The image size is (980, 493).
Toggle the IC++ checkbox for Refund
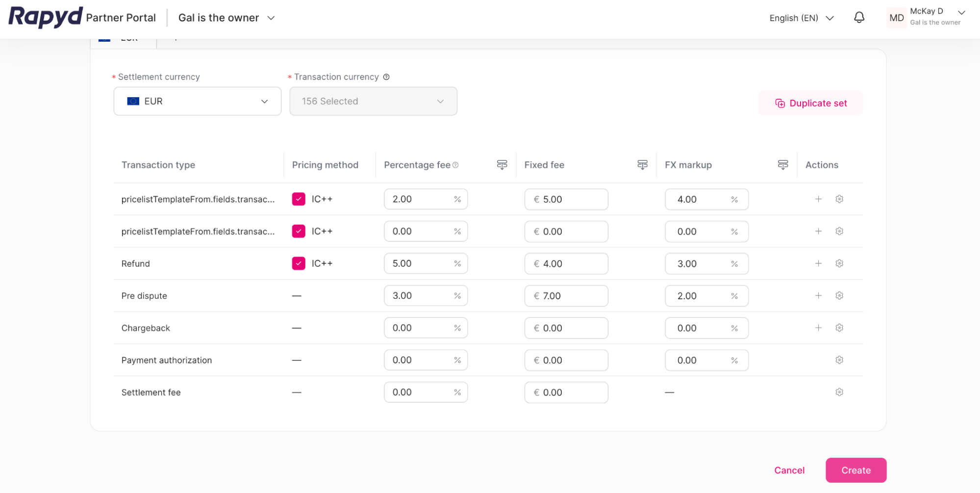pyautogui.click(x=298, y=263)
